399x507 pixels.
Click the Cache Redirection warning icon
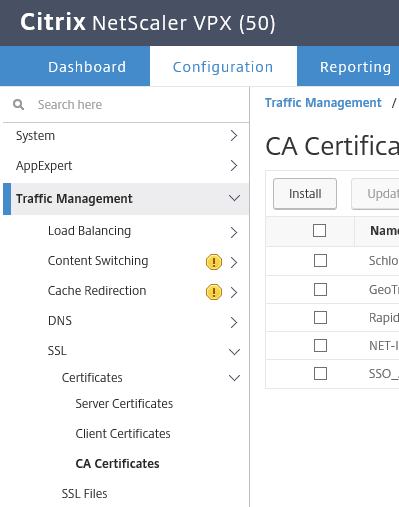(x=214, y=292)
